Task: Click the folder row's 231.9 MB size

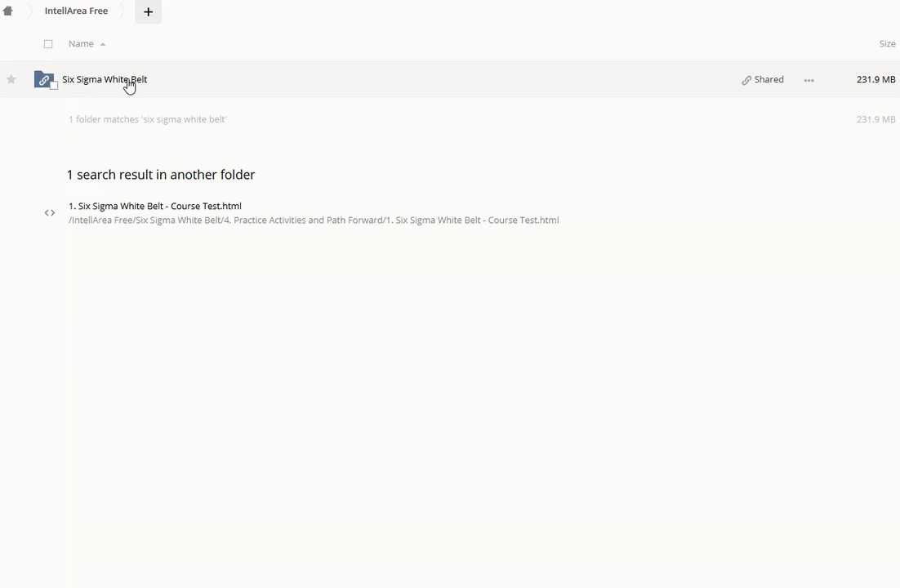Action: click(875, 79)
